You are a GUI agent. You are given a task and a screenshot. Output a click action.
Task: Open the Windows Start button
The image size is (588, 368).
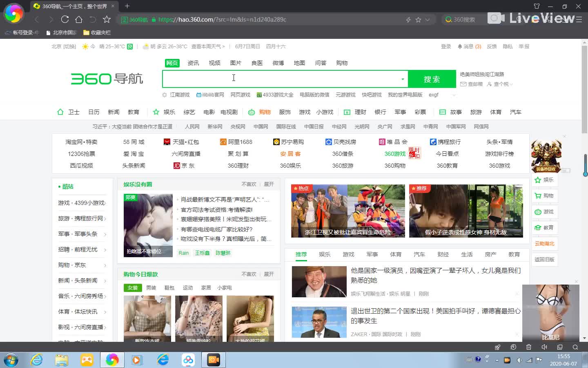pyautogui.click(x=11, y=360)
